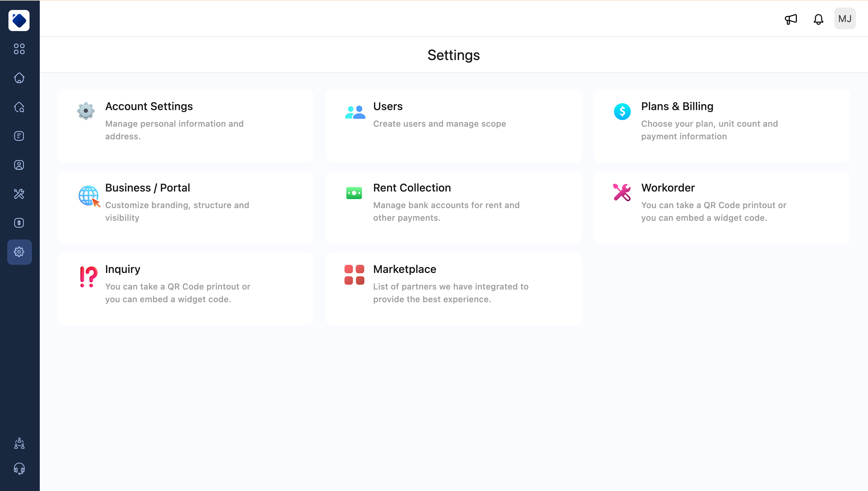Open the home search listings icon
The height and width of the screenshot is (491, 868).
point(19,107)
